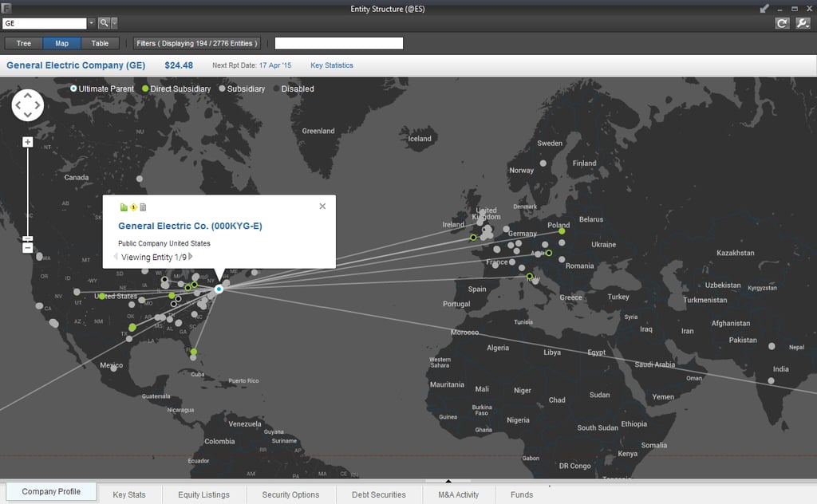Expand the bottom panel using the small arrow
The height and width of the screenshot is (504, 817).
448,481
